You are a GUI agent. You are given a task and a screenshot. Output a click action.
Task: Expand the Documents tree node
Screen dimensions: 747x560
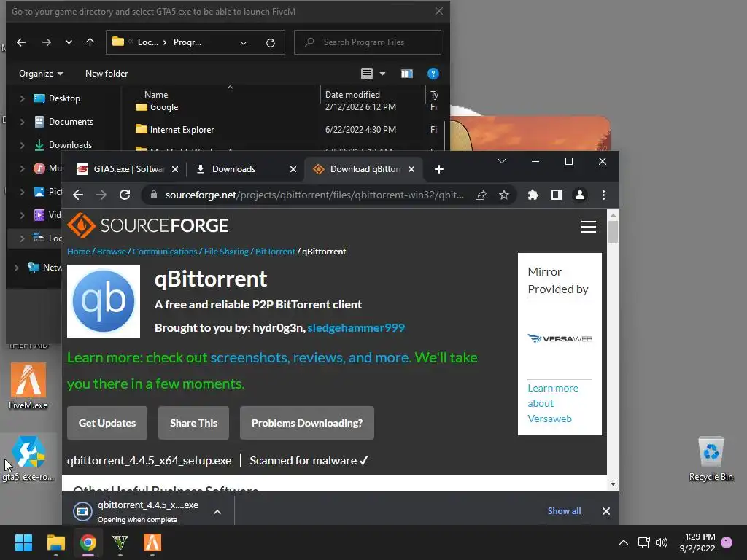click(22, 122)
